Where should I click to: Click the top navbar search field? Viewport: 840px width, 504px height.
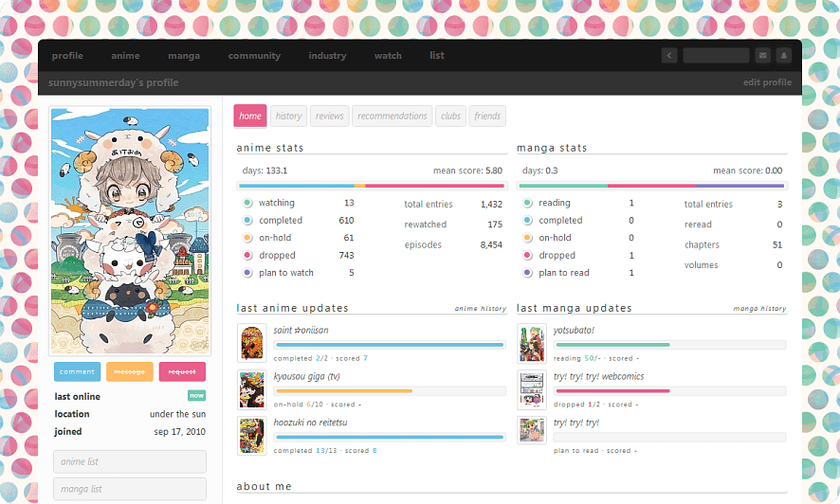(716, 56)
